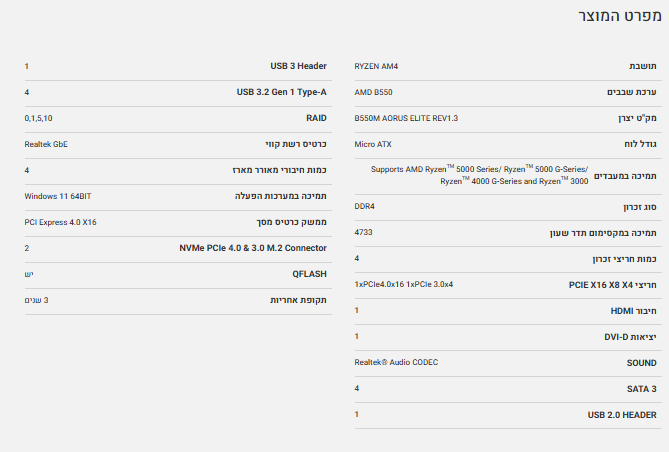Select the 'USB 3.2 Gen 1 Type-A' row label
This screenshot has height=452, width=669.
pyautogui.click(x=281, y=92)
